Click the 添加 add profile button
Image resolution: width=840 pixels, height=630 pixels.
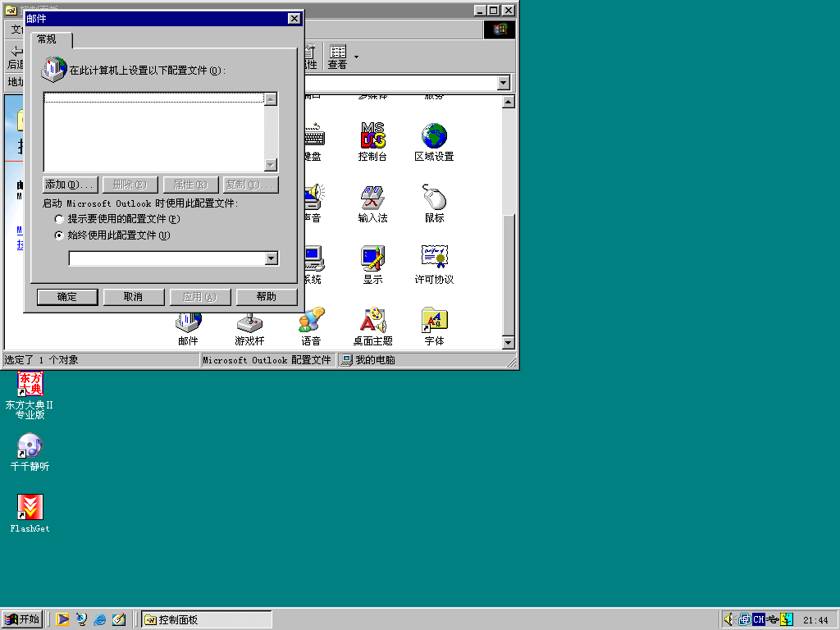point(70,185)
